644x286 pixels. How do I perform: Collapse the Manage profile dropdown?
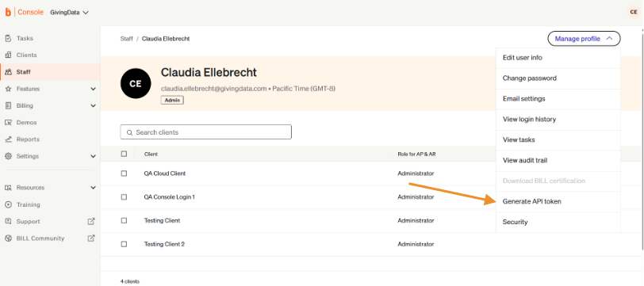point(584,39)
